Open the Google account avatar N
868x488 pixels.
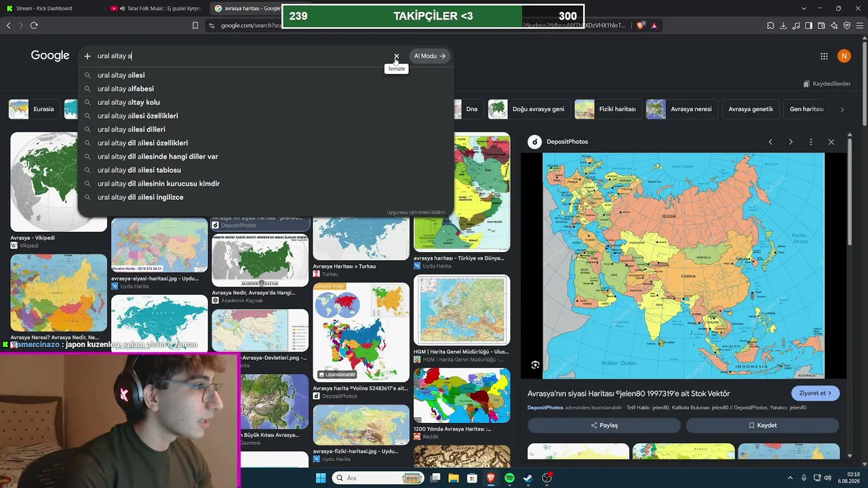[x=844, y=56]
